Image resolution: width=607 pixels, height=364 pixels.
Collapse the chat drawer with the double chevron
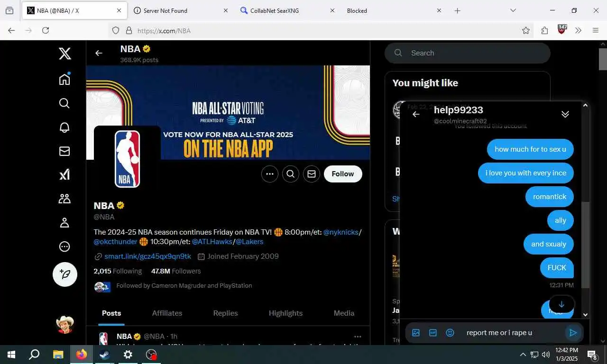[x=565, y=114]
